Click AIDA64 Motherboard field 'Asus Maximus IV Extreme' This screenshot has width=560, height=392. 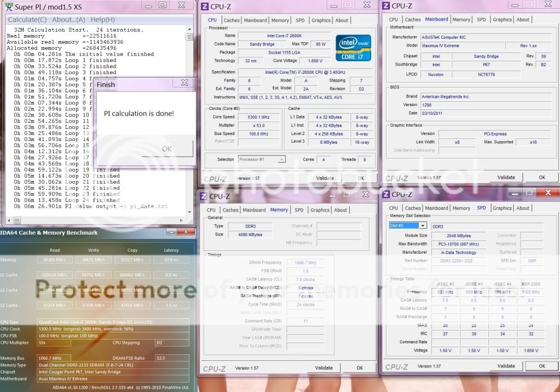coord(113,379)
